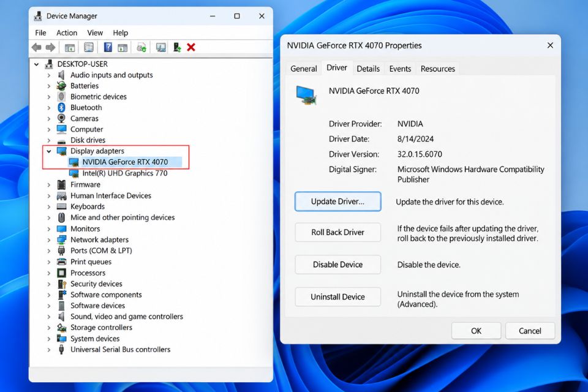Click the Biometric devices fingerprint icon
588x392 pixels.
tap(61, 96)
